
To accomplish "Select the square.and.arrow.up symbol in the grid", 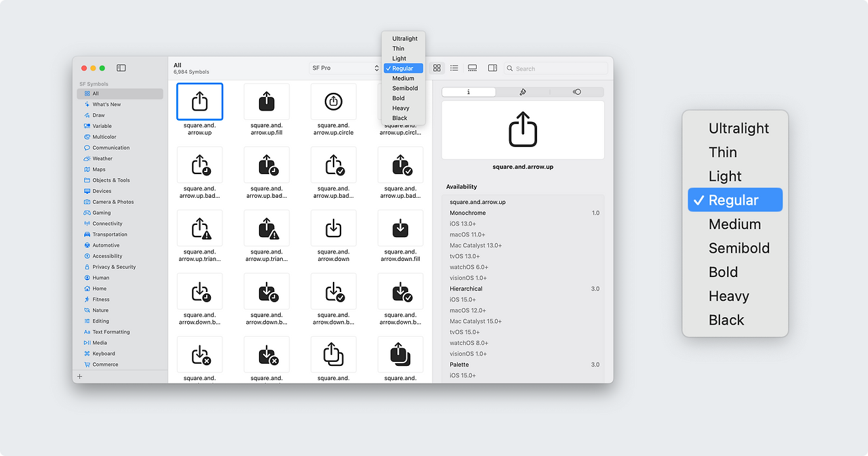I will [199, 102].
